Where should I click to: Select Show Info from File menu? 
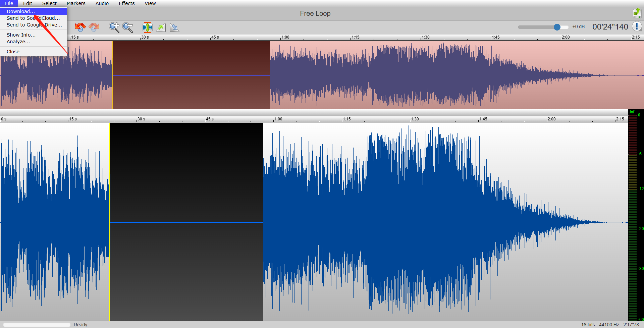(21, 35)
